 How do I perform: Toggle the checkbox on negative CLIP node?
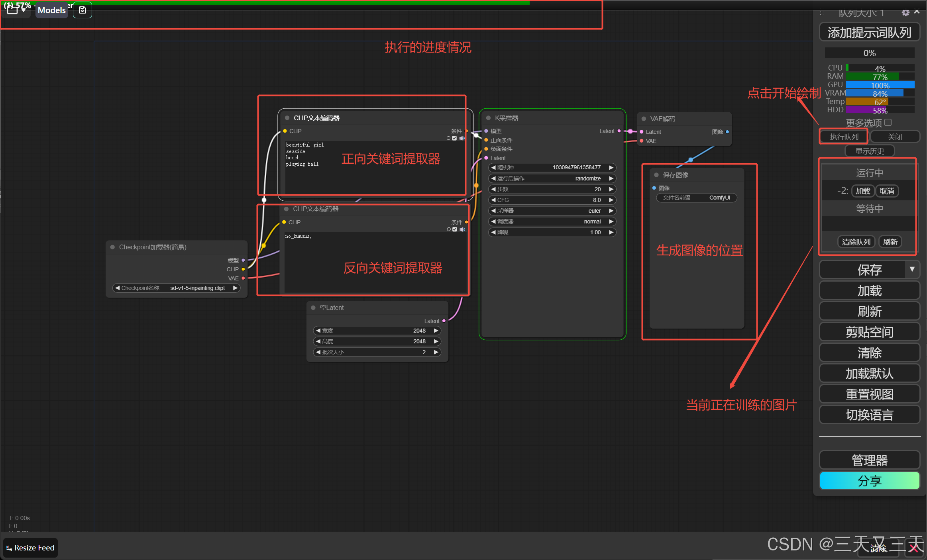[x=455, y=229]
